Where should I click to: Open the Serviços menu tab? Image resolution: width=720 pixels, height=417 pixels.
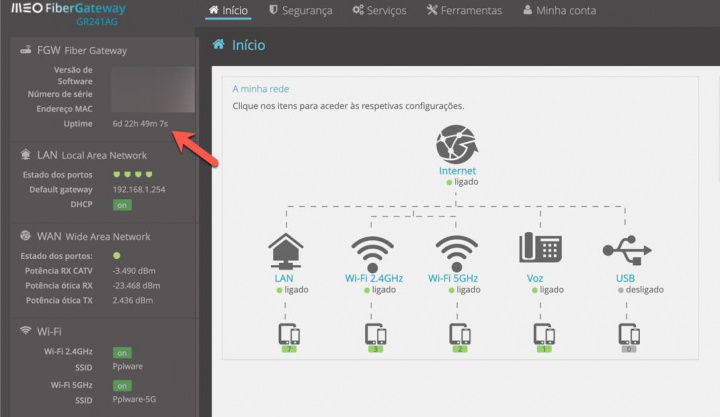point(379,11)
